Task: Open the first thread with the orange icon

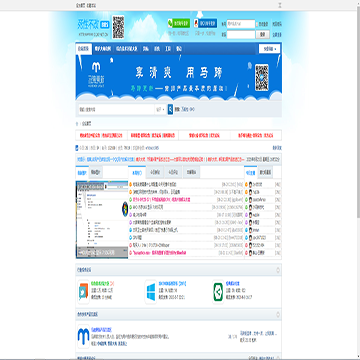Action: coord(155,184)
